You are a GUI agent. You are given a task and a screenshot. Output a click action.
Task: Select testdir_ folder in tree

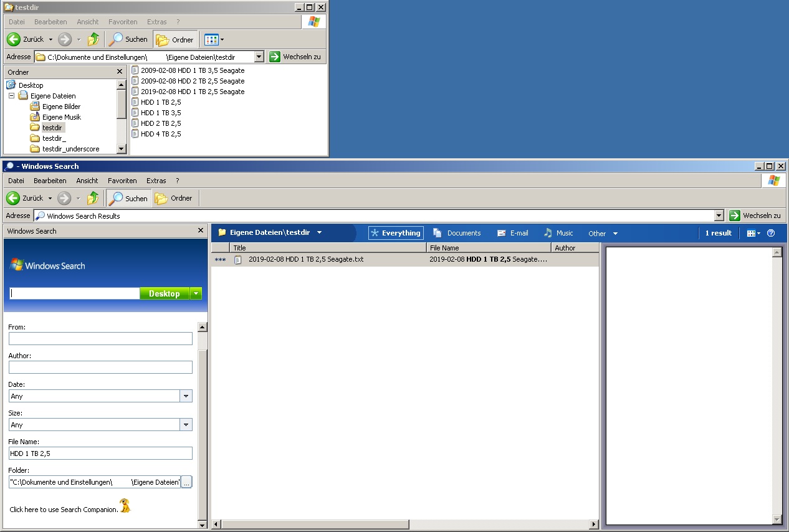(x=54, y=138)
